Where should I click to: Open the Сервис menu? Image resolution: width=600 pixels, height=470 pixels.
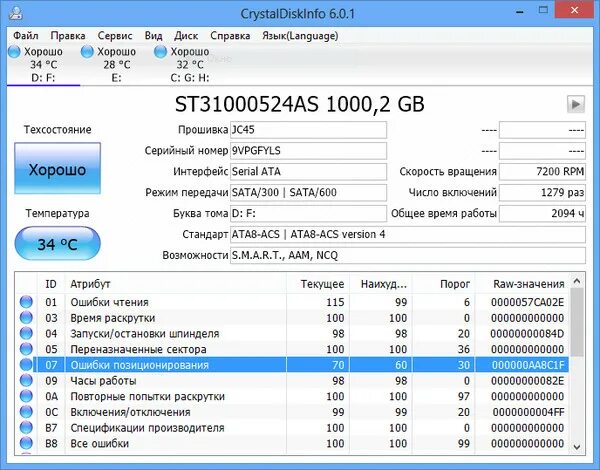coord(115,36)
